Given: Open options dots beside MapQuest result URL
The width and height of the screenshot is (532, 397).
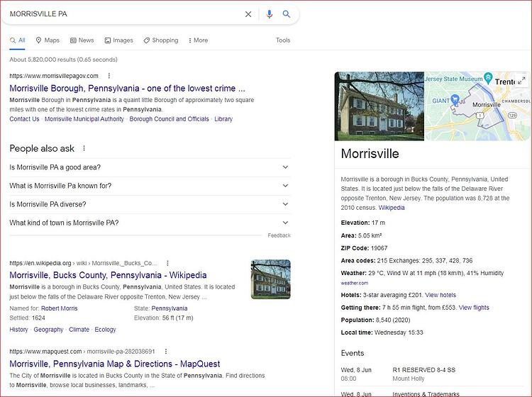Looking at the screenshot, I should [166, 351].
